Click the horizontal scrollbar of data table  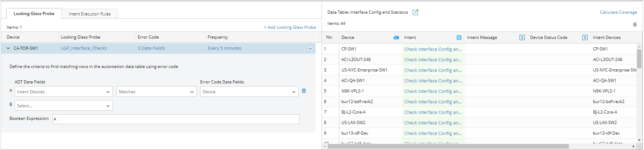447,146
